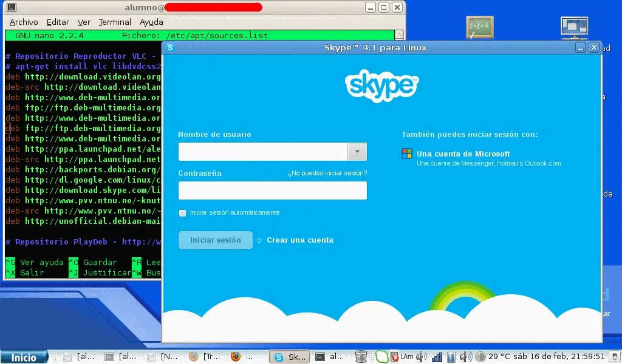This screenshot has width=622, height=364.
Task: Click '# apt-get install vlc libdvdcss2' line
Action: click(83, 67)
